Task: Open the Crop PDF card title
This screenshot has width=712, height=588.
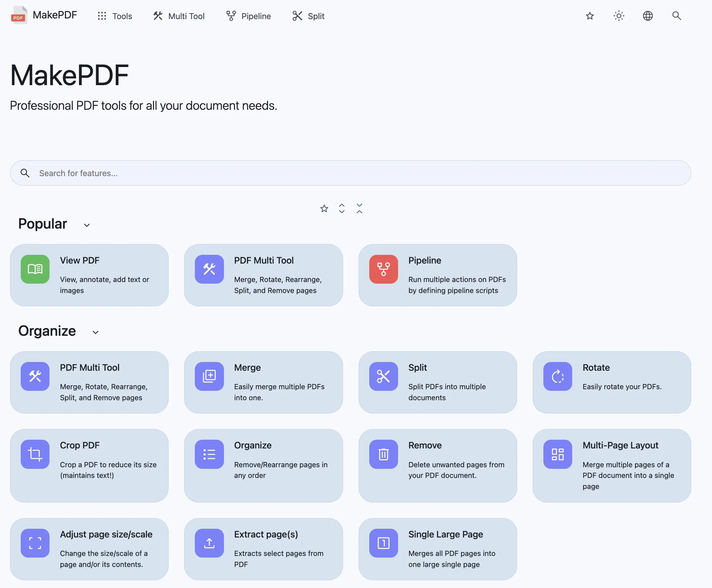Action: (80, 445)
